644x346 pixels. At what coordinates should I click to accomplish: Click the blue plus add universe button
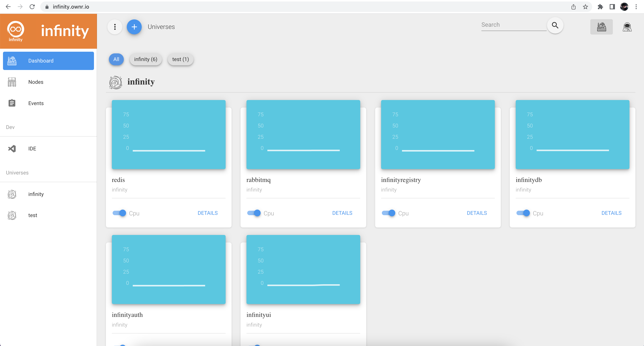point(134,27)
